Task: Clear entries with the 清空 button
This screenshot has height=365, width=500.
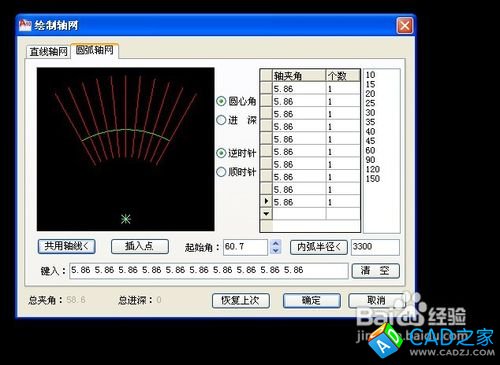Action: coord(375,270)
